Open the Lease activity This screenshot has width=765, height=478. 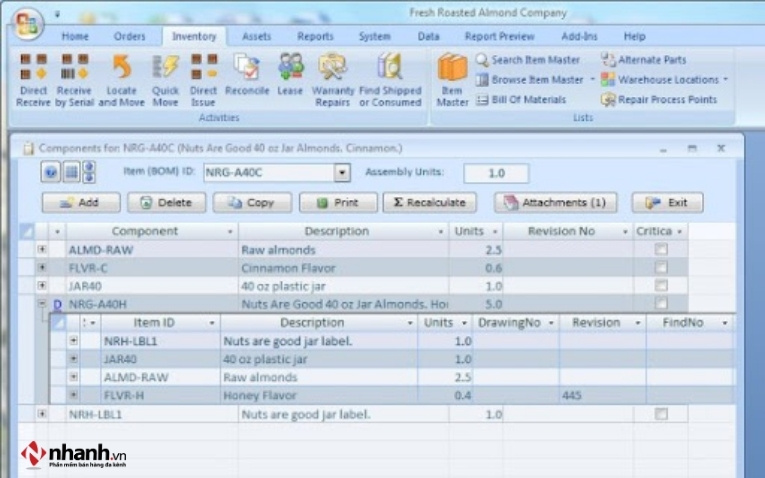point(290,74)
